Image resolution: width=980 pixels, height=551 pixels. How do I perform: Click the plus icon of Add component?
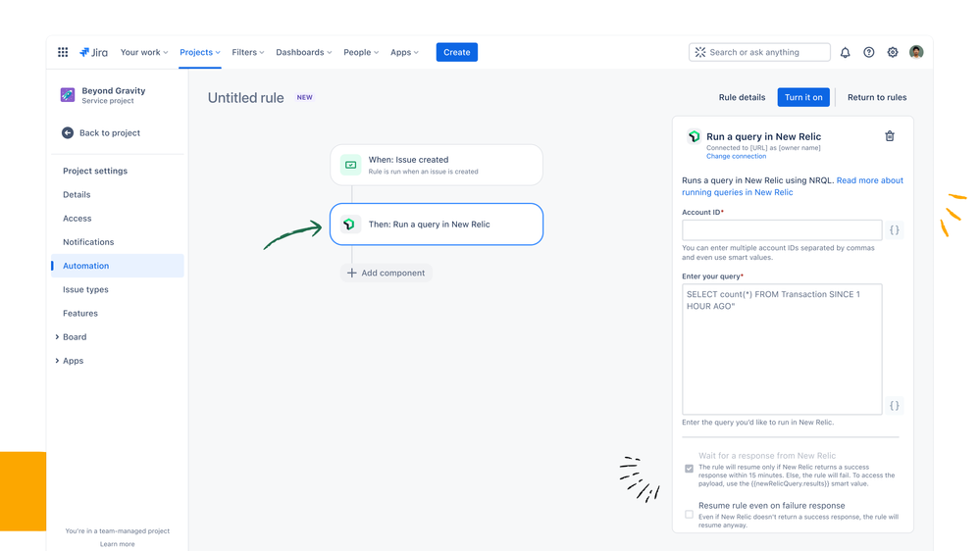pyautogui.click(x=351, y=273)
